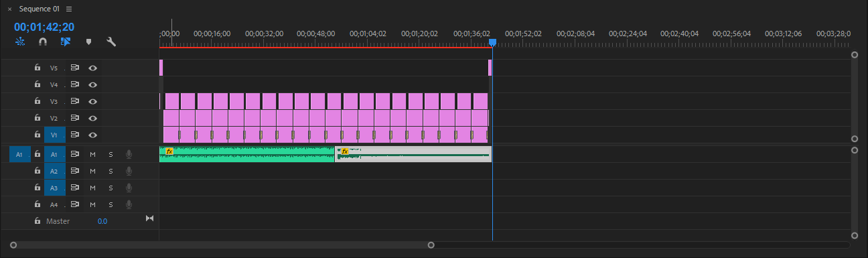Toggle sync lock on A1
The image size is (868, 258).
pos(75,154)
